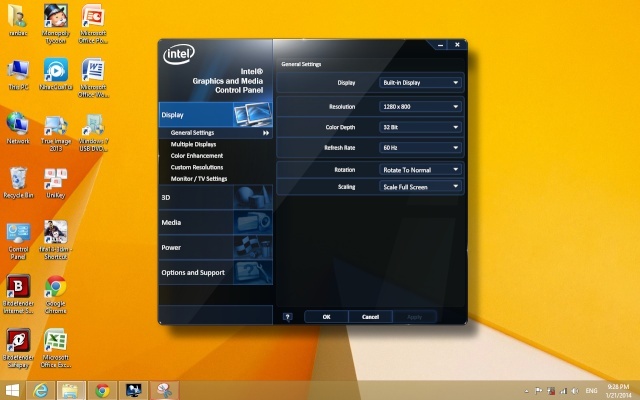Image resolution: width=640 pixels, height=400 pixels.
Task: Open the Refresh Rate dropdown showing 60 Hz
Action: click(x=420, y=147)
